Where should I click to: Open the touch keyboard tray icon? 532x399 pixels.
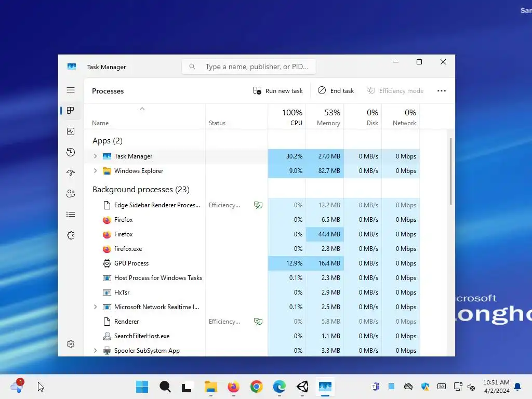442,387
